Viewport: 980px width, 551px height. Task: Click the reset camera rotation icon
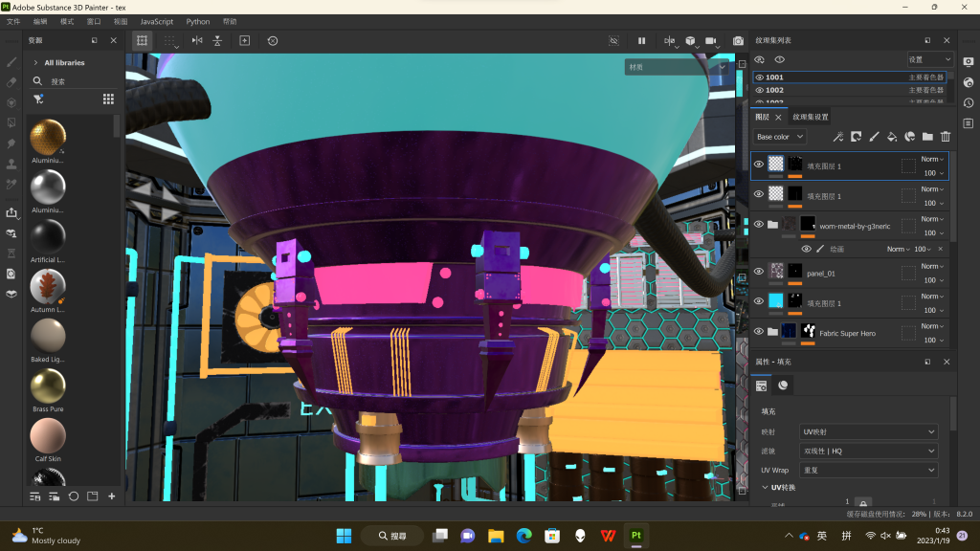tap(273, 40)
